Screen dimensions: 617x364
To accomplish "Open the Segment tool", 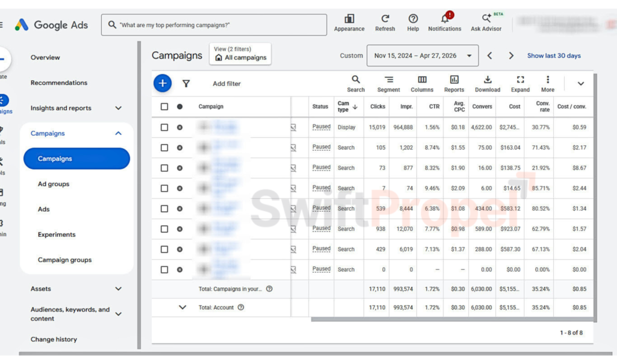I will click(389, 84).
